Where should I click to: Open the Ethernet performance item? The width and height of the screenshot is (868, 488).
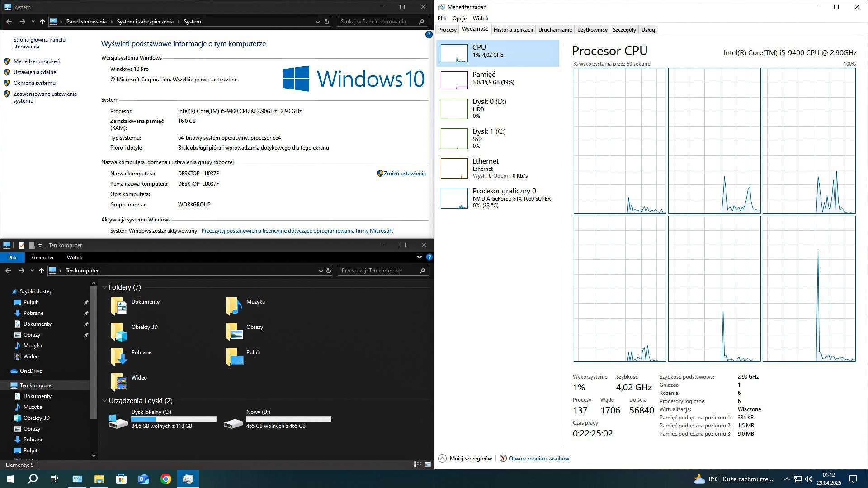tap(497, 168)
